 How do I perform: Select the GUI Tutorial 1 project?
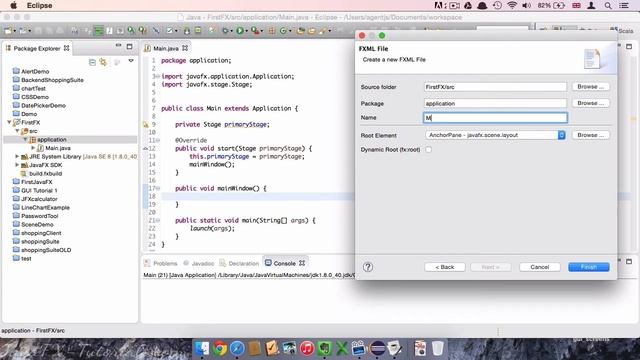pos(39,191)
